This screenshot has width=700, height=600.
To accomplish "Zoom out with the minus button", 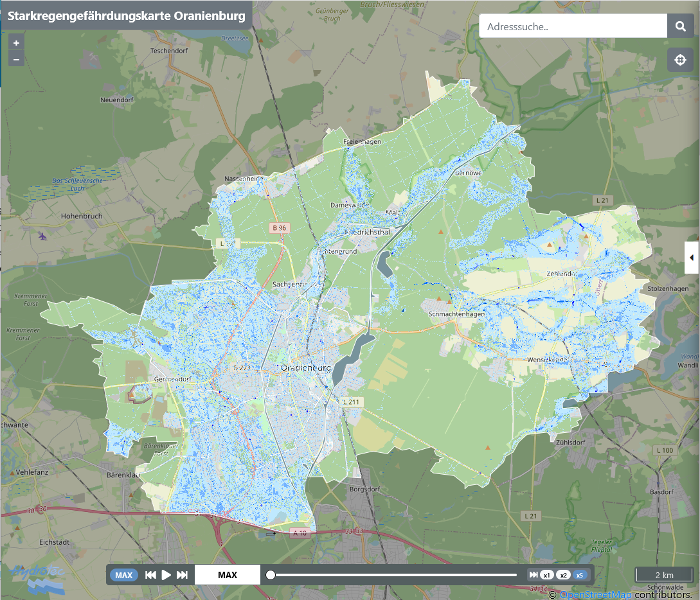I will 16,59.
